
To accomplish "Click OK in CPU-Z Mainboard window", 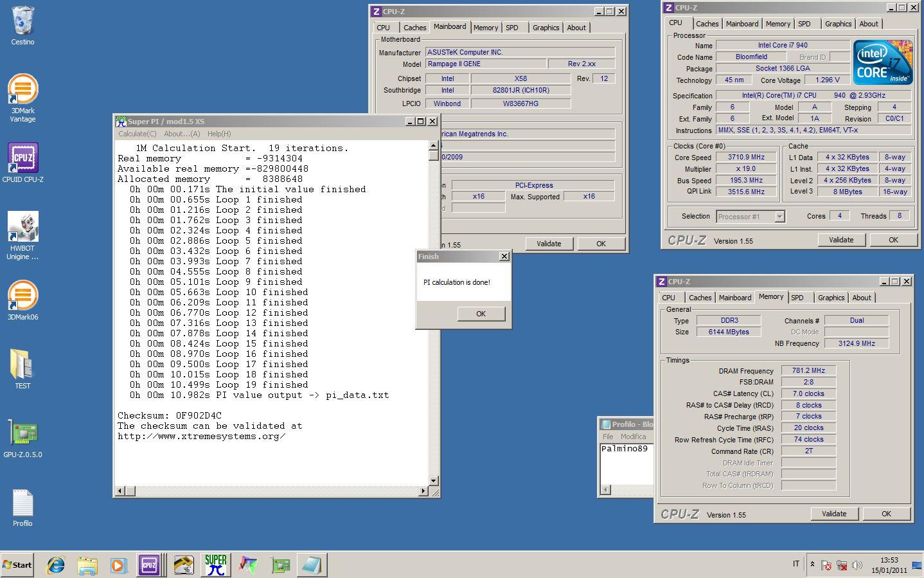I will 601,244.
